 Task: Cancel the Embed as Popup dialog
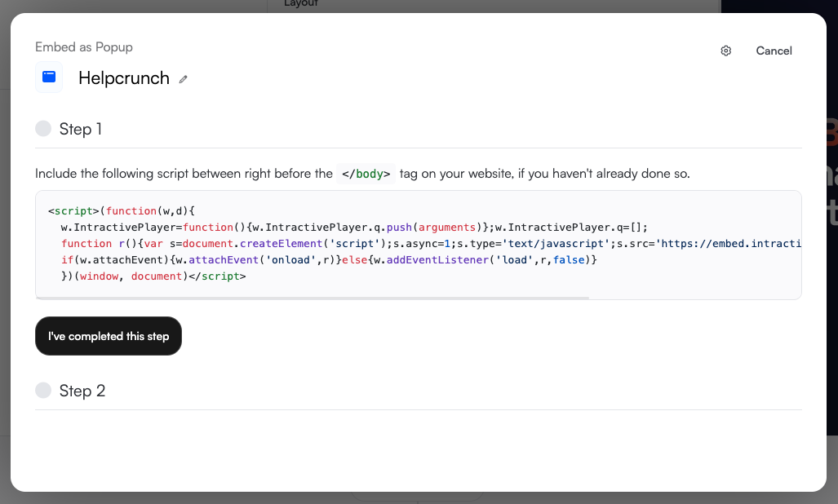pos(774,51)
